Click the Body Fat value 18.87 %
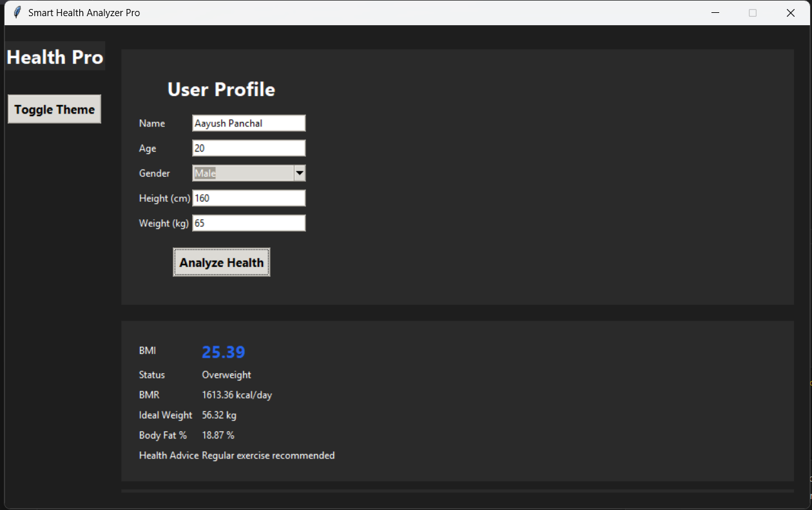The height and width of the screenshot is (510, 812). tap(218, 435)
